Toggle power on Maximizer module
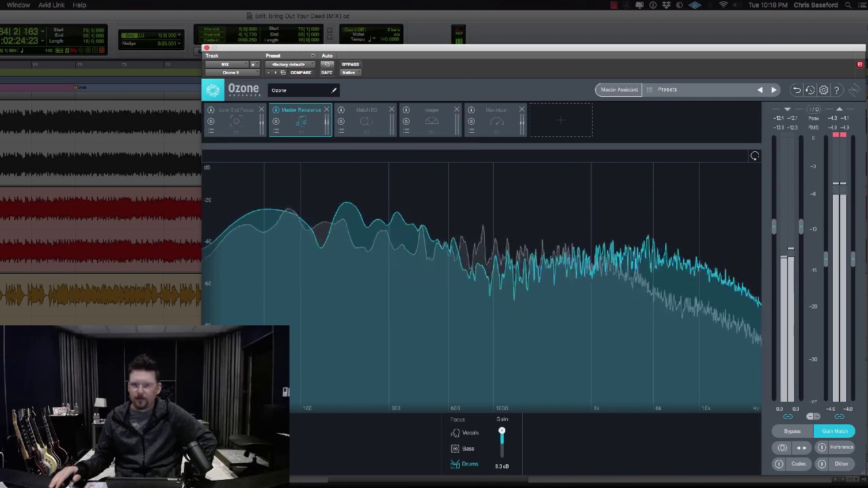The image size is (868, 488). [471, 110]
